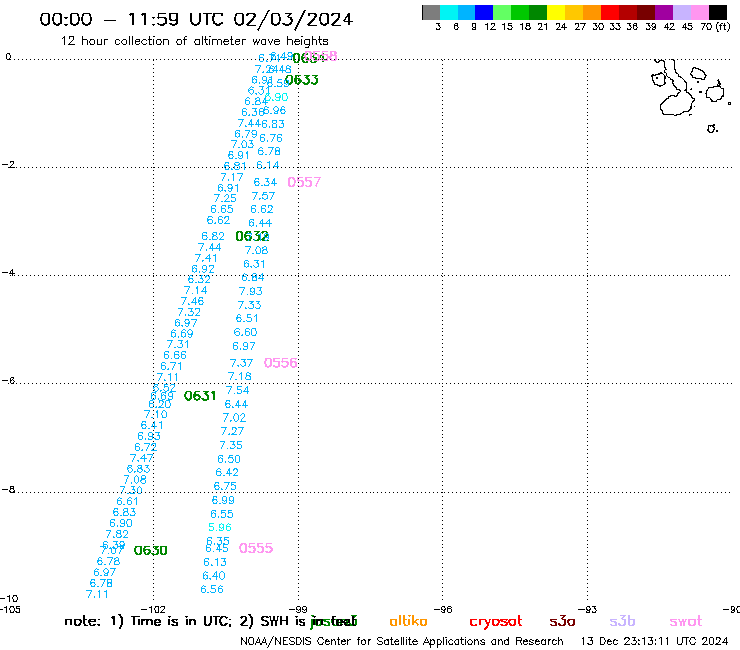Click the wave height value 6.61
Image resolution: width=740 pixels, height=650 pixels.
(127, 501)
